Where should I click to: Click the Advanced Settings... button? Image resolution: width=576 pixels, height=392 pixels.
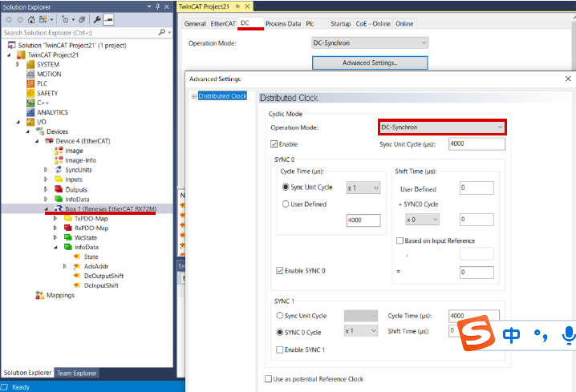tap(370, 63)
